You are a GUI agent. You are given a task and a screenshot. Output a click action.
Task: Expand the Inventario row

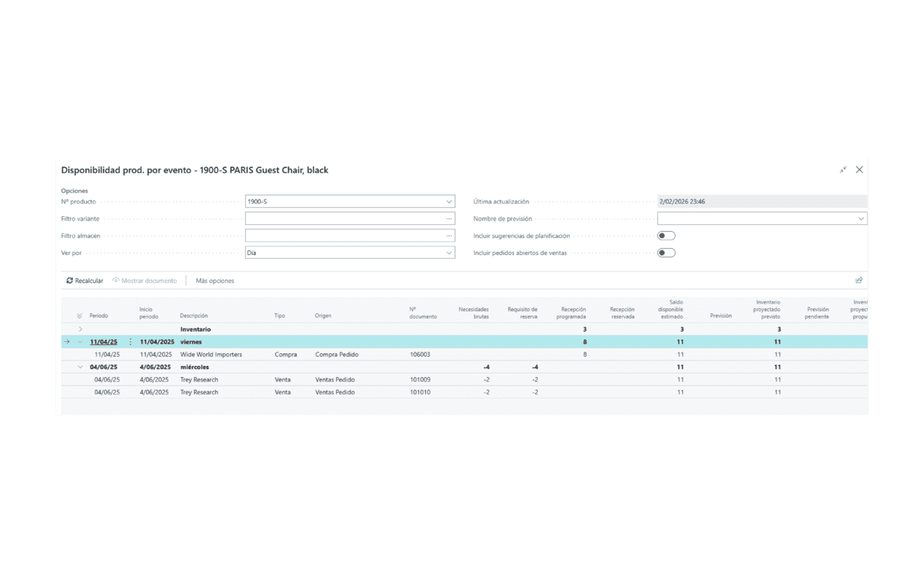80,329
